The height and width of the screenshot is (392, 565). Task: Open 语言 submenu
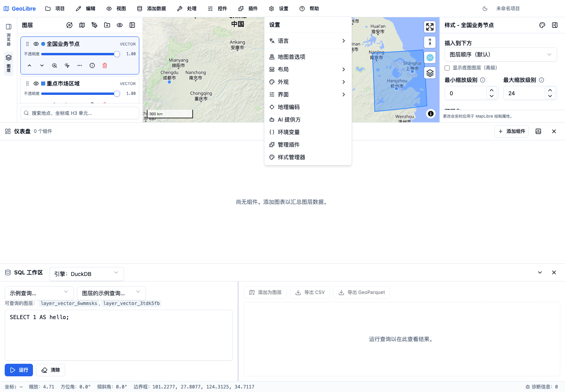click(x=308, y=41)
